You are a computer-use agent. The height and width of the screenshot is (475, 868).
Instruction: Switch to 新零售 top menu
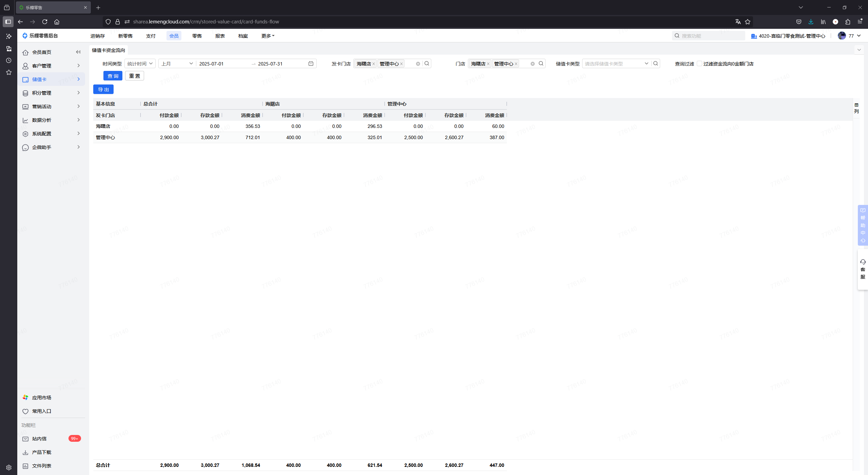125,36
